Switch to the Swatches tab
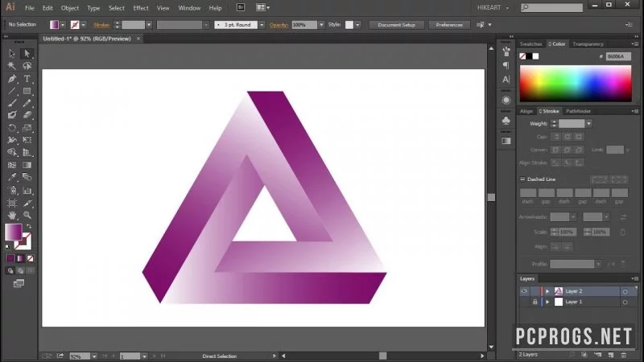The image size is (644, 362). click(530, 44)
